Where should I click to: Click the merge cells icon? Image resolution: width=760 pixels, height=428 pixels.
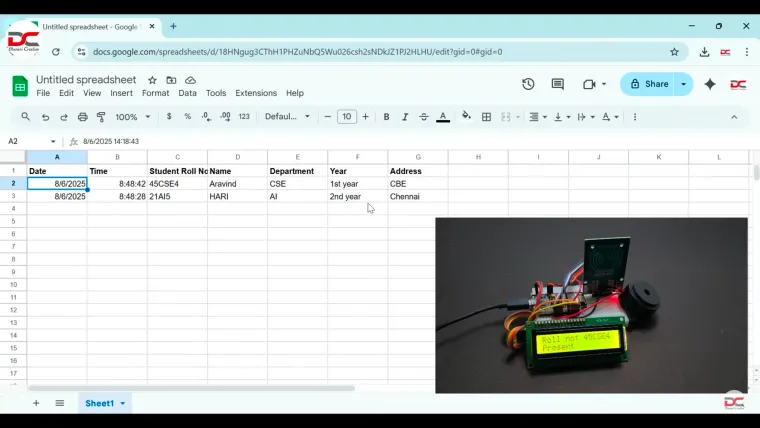pos(506,117)
